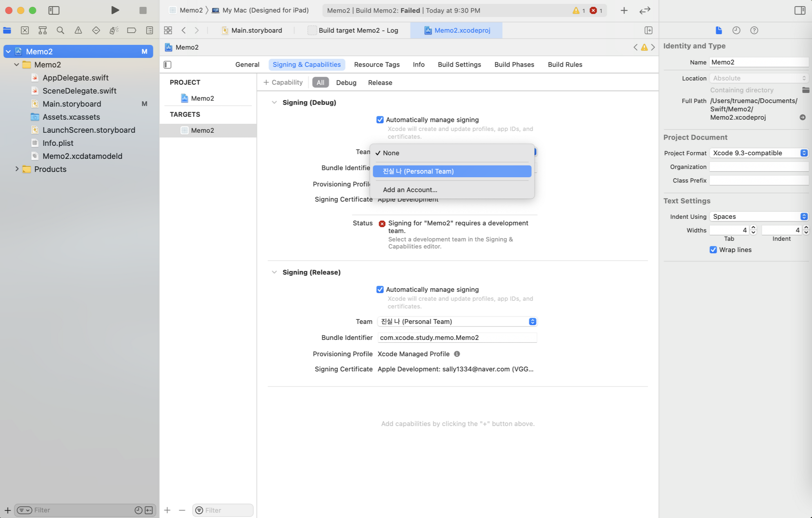Show the Breakpoint navigator icon
The width and height of the screenshot is (812, 518).
(x=131, y=30)
